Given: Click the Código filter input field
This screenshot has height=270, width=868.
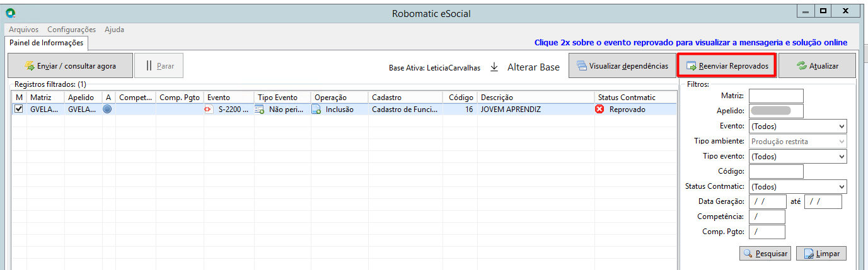Looking at the screenshot, I should (x=776, y=172).
